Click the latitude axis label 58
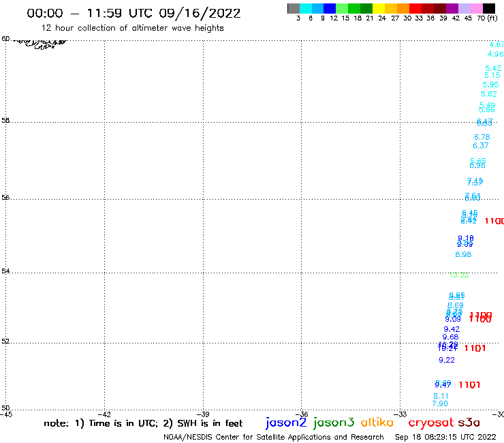The image size is (504, 443). (5, 121)
